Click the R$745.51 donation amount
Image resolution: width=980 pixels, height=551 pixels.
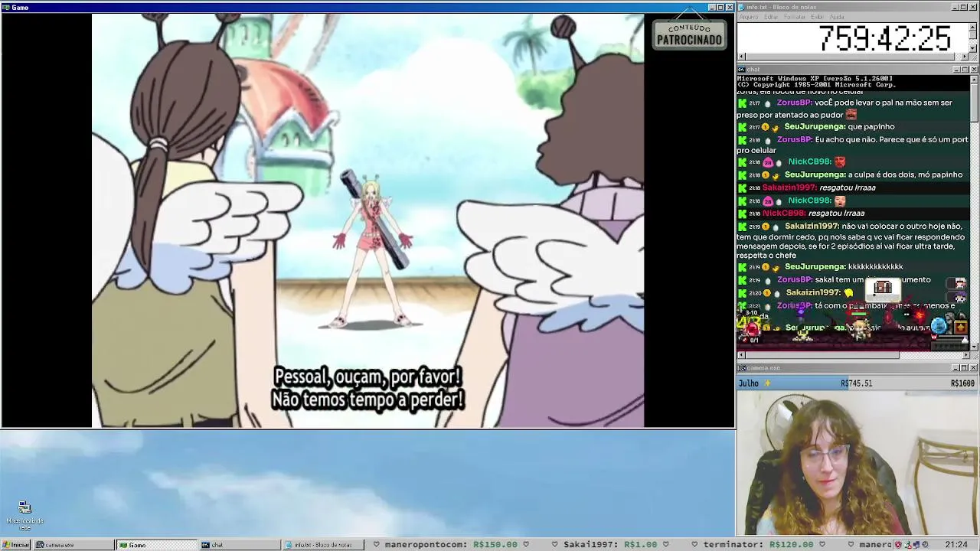coord(856,383)
